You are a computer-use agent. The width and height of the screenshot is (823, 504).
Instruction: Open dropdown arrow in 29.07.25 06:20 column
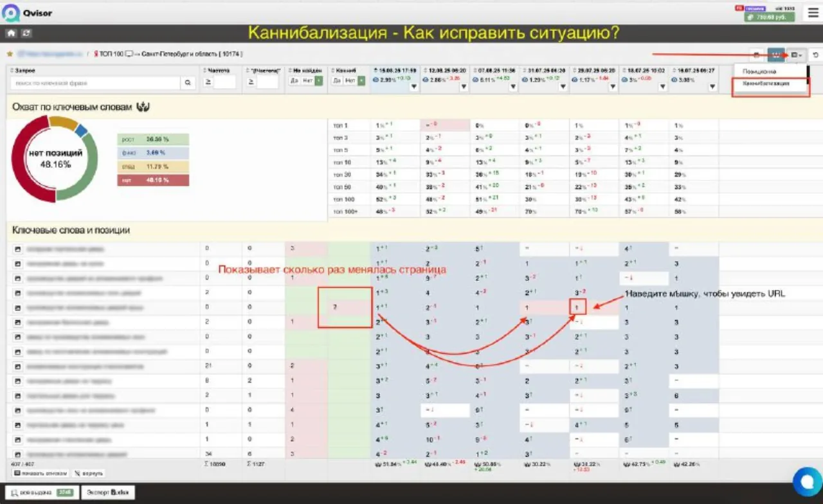point(612,87)
